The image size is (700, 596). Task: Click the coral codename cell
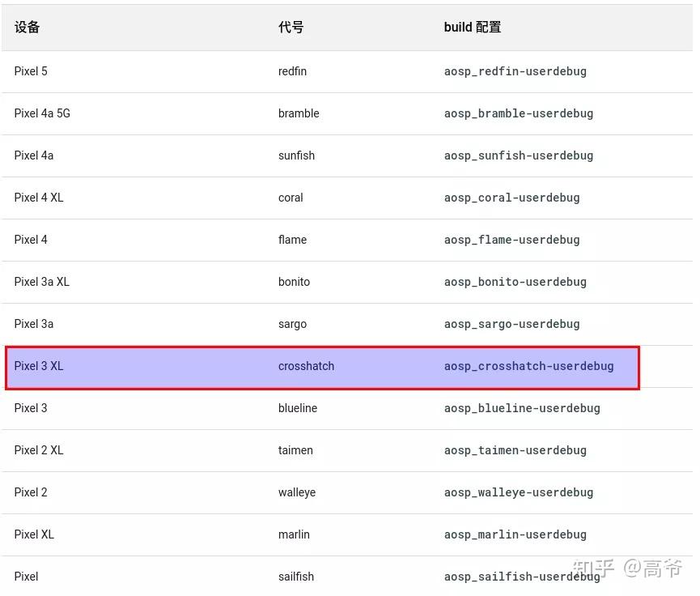[291, 198]
